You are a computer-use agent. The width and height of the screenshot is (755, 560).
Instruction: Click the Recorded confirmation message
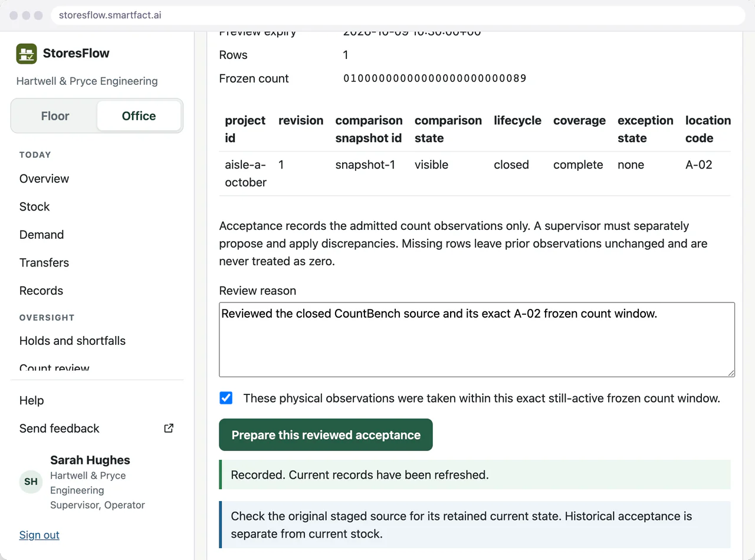[x=475, y=475]
